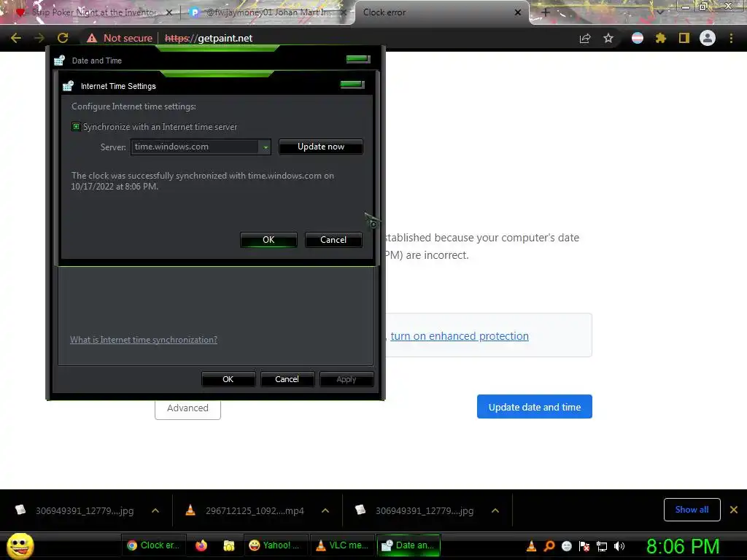Click the Internet Time Settings title icon
The image size is (747, 560).
(68, 86)
